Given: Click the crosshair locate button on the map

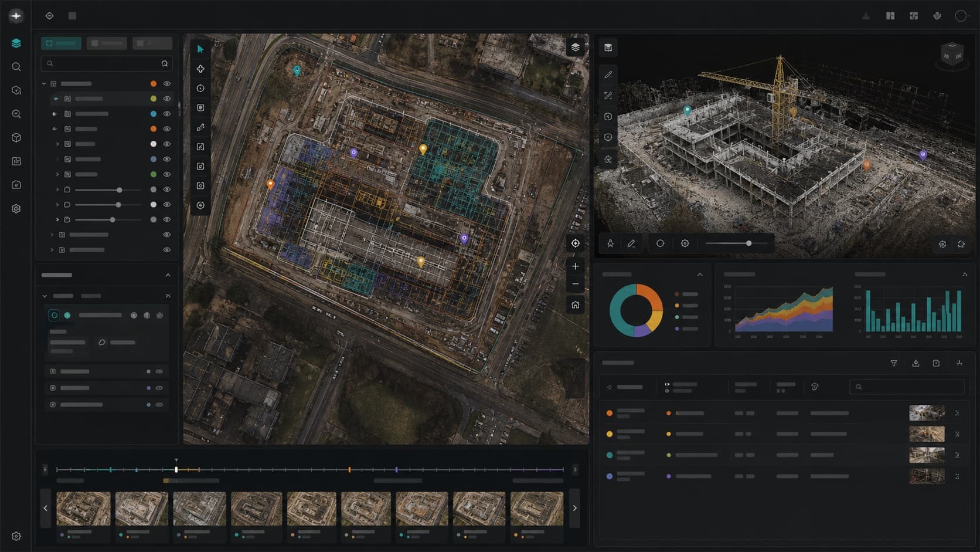Looking at the screenshot, I should point(575,243).
